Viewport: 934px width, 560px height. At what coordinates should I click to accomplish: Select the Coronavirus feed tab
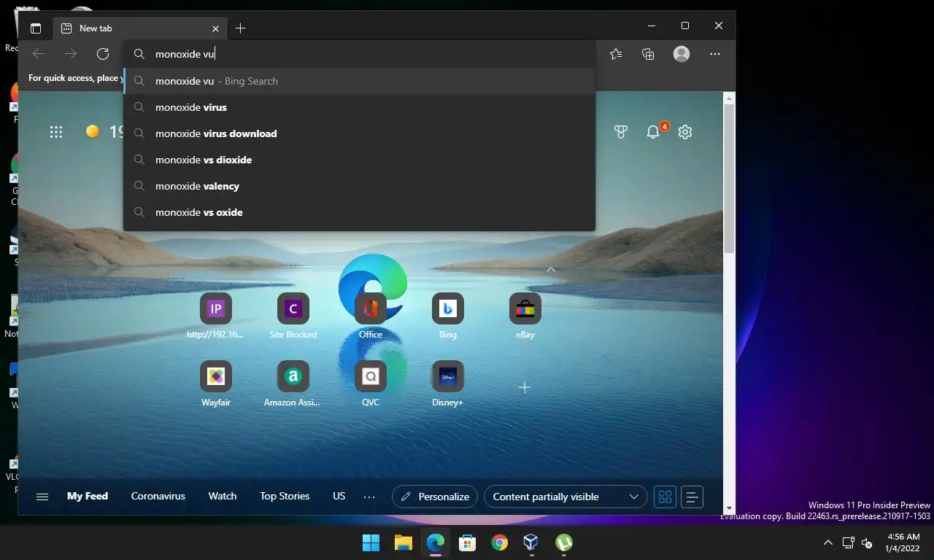coord(158,497)
